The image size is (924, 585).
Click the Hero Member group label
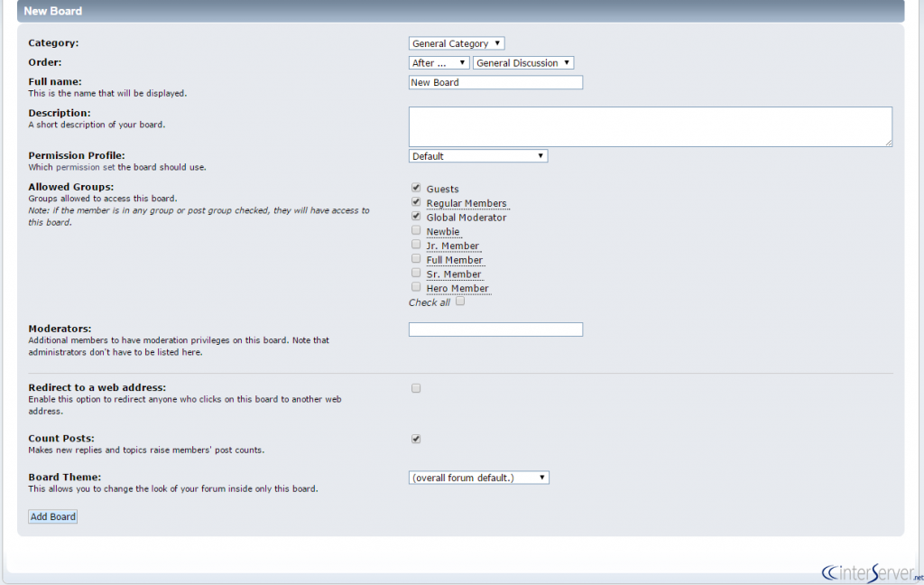click(x=457, y=288)
